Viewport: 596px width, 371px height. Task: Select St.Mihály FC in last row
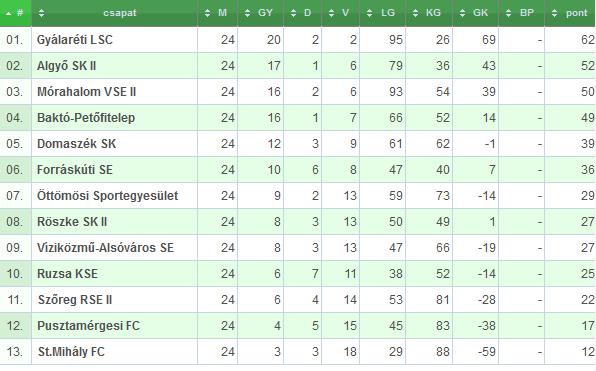(x=71, y=352)
